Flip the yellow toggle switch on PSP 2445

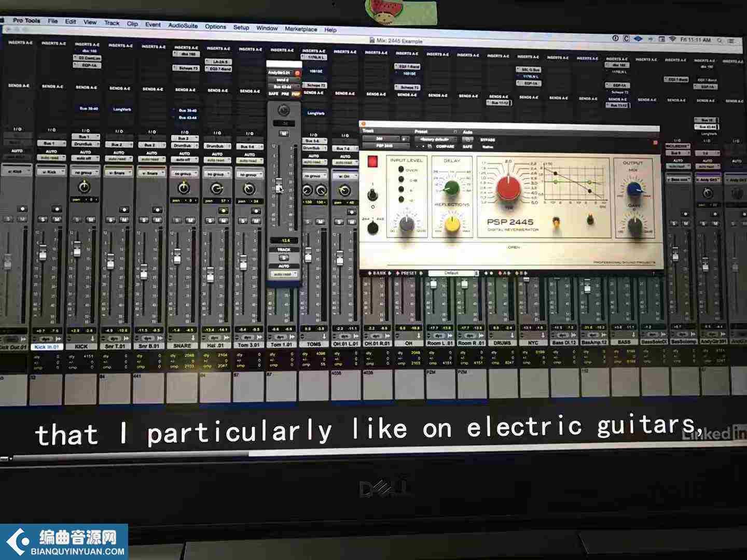(556, 222)
